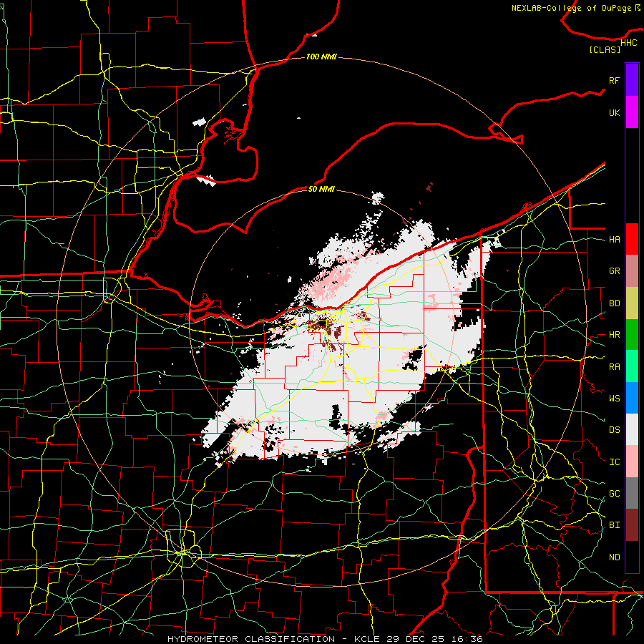Click the BI dark-red legend swatch
Screen dimensions: 644x644
(x=632, y=525)
